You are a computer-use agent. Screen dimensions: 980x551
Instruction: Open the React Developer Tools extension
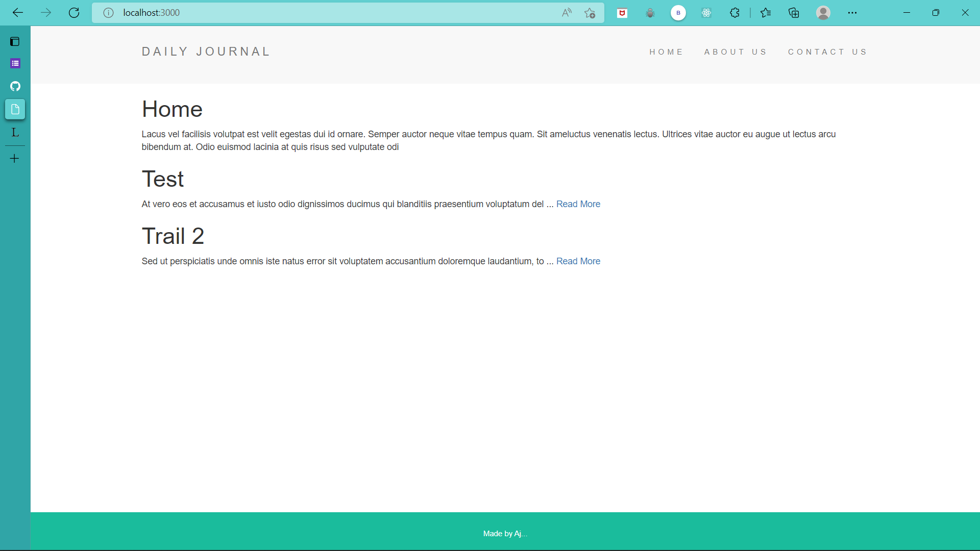tap(706, 13)
